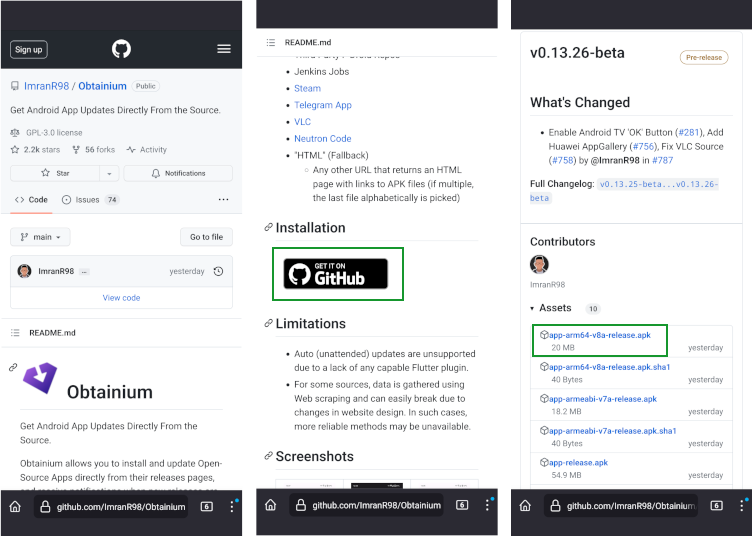Tap address bar in middle browser screen

click(x=366, y=505)
